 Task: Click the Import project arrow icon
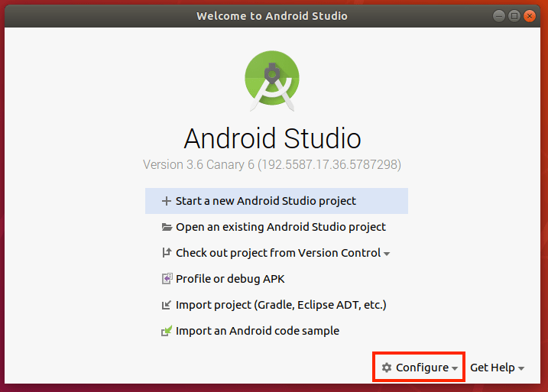click(167, 305)
